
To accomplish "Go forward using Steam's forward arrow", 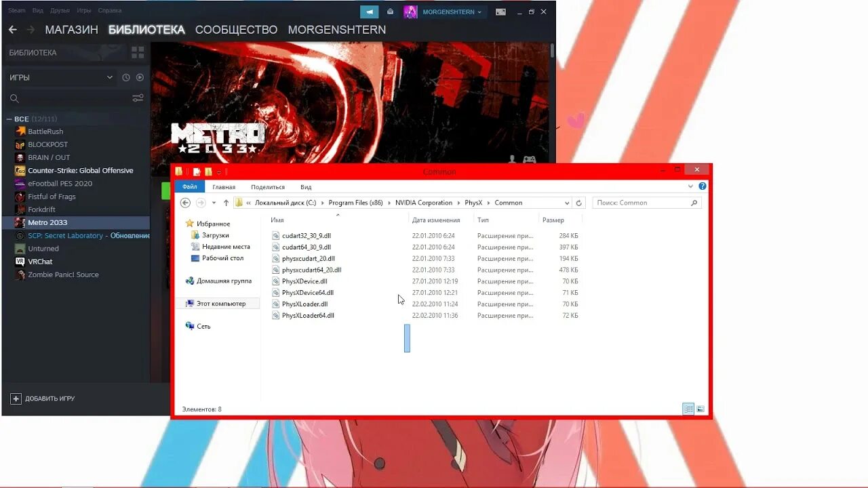I will 31,30.
